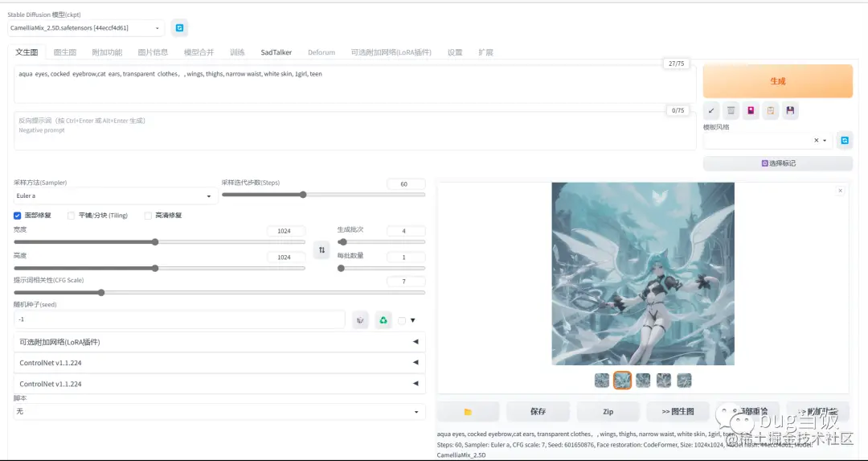This screenshot has width=868, height=461.
Task: Click the batch count field showing 4
Action: 406,231
